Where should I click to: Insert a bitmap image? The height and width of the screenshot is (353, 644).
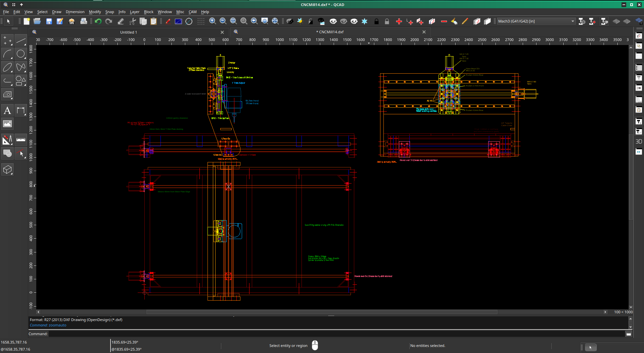tap(7, 124)
